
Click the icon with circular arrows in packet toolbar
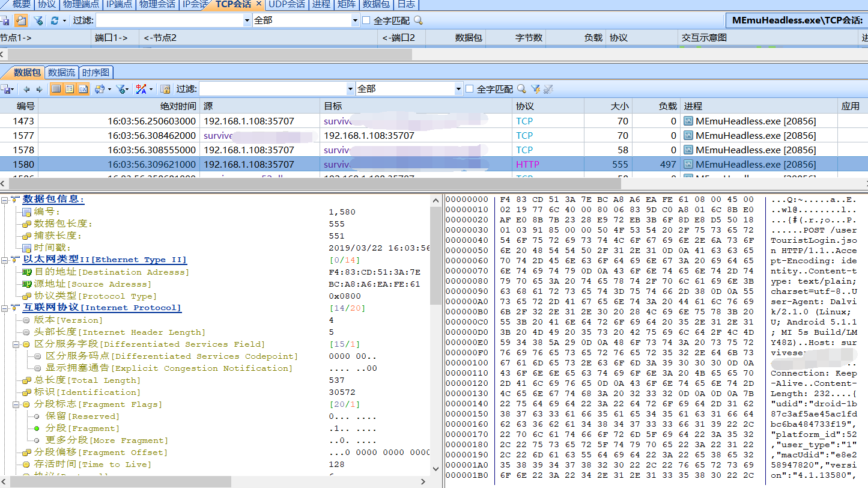click(100, 89)
